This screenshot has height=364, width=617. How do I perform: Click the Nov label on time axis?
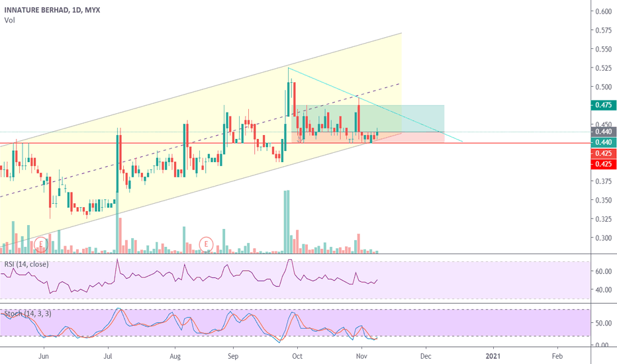[361, 356]
